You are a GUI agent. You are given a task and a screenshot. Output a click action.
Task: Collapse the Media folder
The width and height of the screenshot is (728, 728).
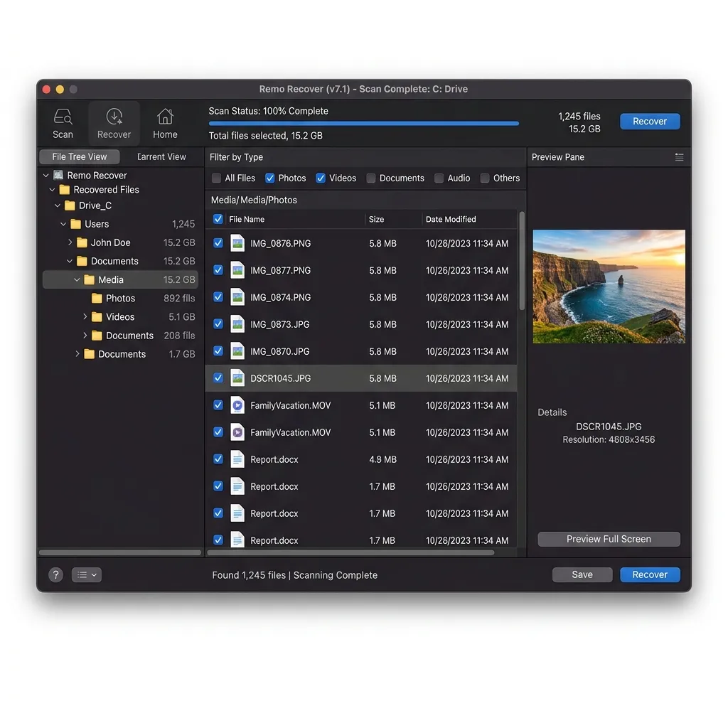pyautogui.click(x=77, y=279)
